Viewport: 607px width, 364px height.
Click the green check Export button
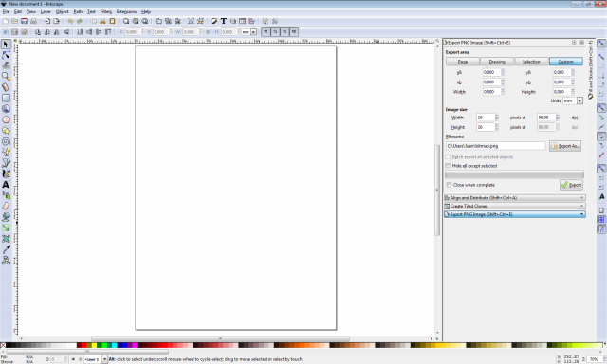(x=571, y=185)
